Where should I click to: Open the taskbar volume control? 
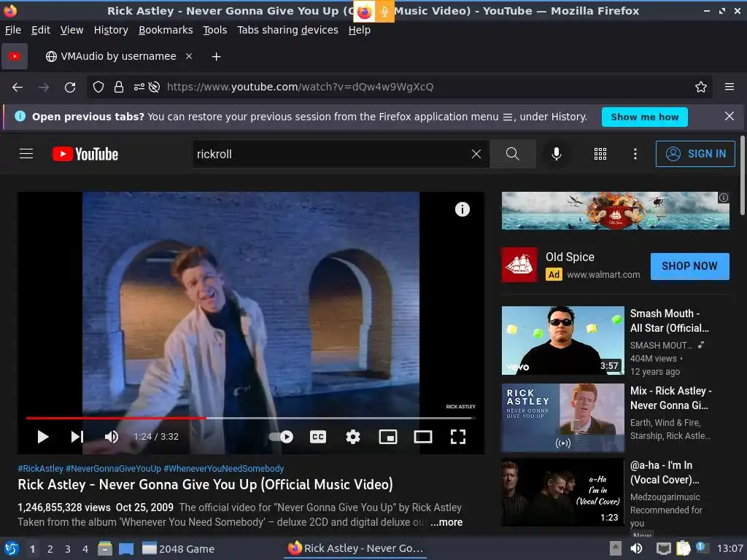[x=636, y=548]
